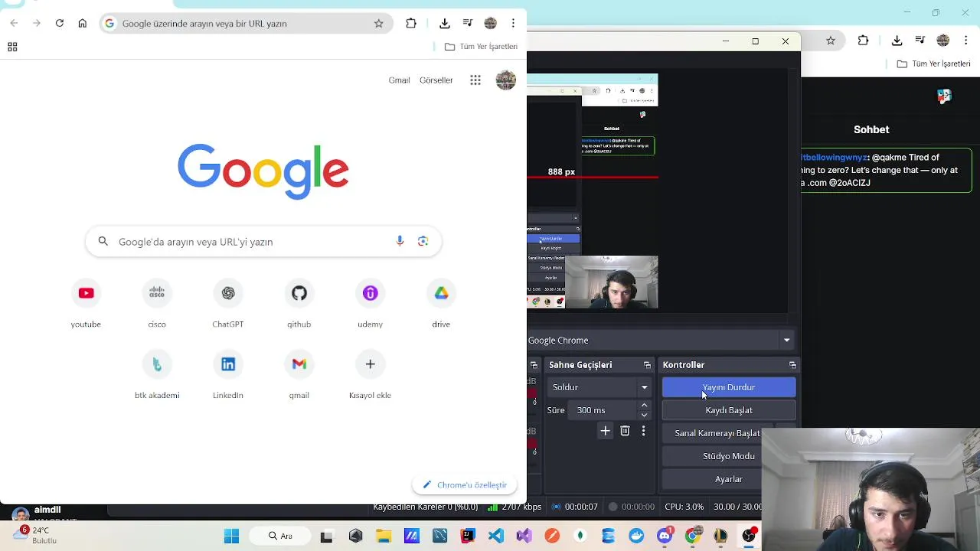Search by image with Google Lens icon
The height and width of the screenshot is (551, 980).
click(x=423, y=241)
